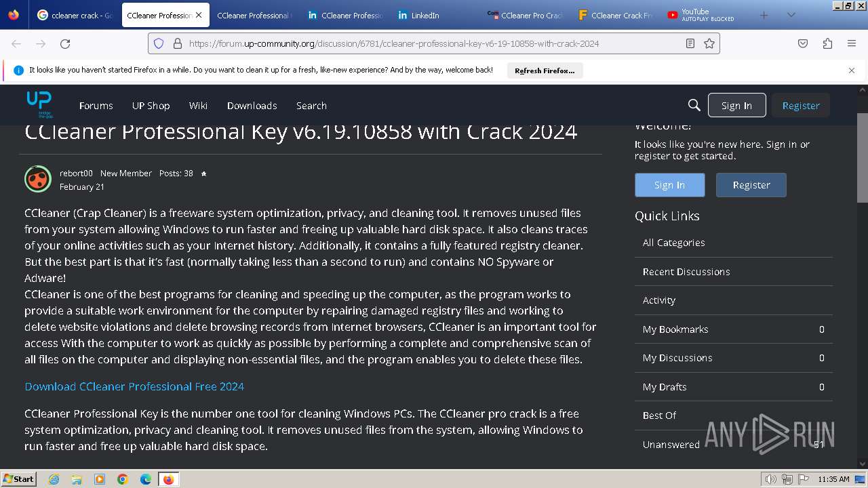Screen dimensions: 868x488
Task: Open Download CCleaner Professional Free 2024 link
Action: 134,386
